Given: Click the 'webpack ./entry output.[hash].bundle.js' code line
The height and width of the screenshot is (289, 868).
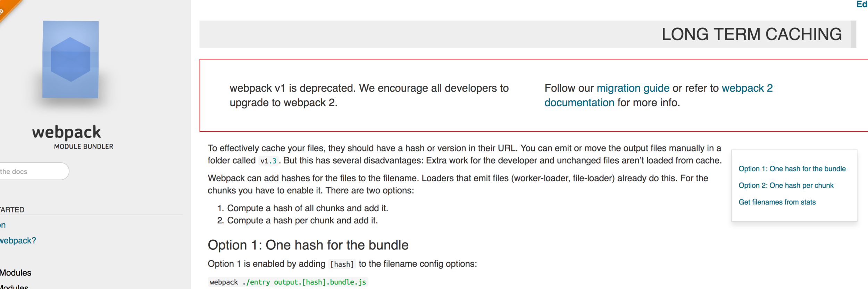Looking at the screenshot, I should [x=288, y=282].
